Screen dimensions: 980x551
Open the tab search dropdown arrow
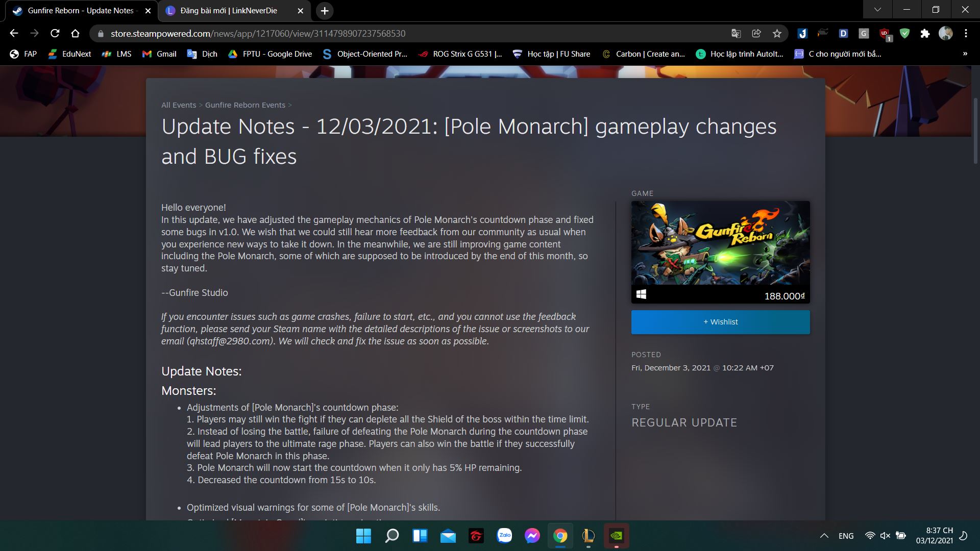[877, 10]
